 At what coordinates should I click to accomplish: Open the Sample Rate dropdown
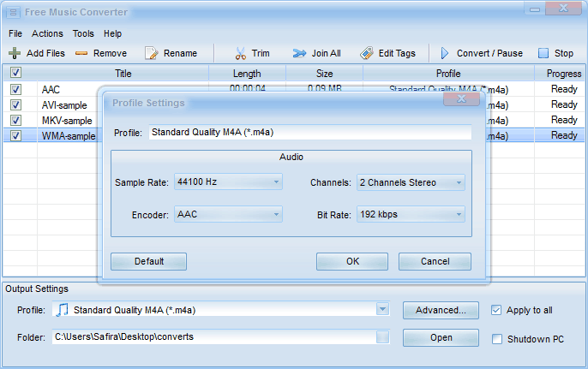228,182
